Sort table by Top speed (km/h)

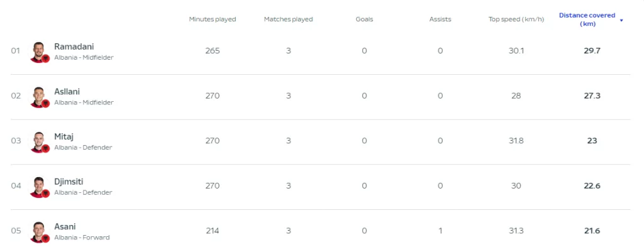pyautogui.click(x=516, y=19)
